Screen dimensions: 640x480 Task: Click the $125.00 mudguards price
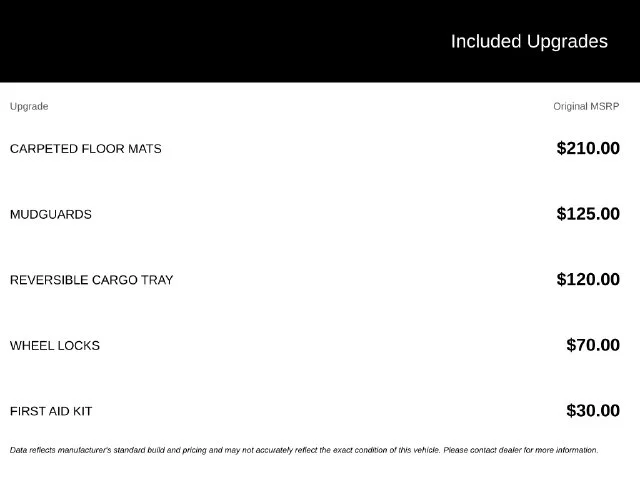click(x=588, y=214)
